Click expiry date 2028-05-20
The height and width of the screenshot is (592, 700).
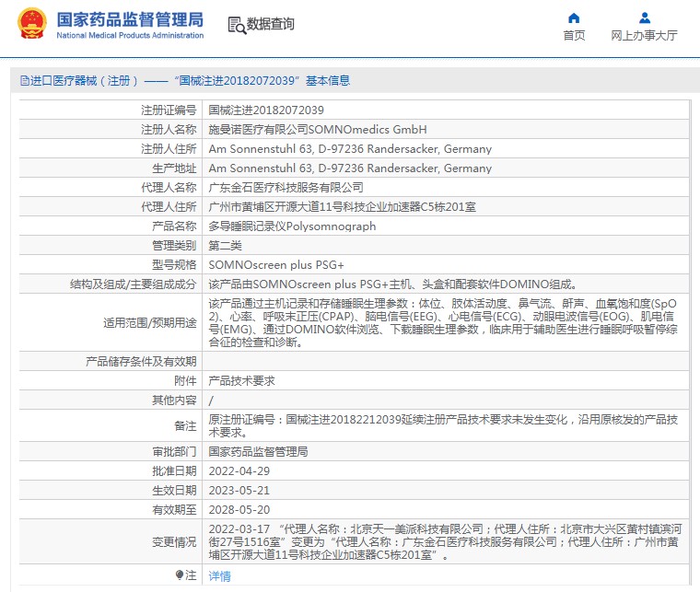tap(239, 509)
